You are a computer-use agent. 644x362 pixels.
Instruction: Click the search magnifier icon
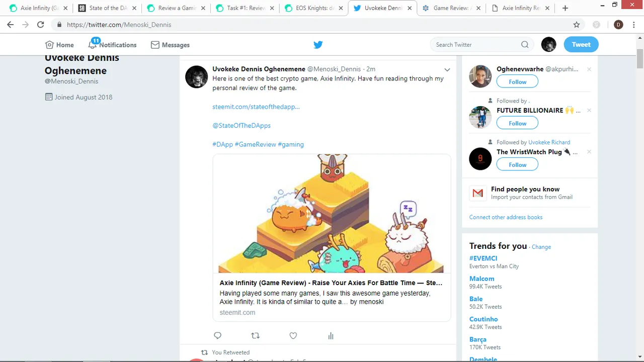[x=525, y=45]
